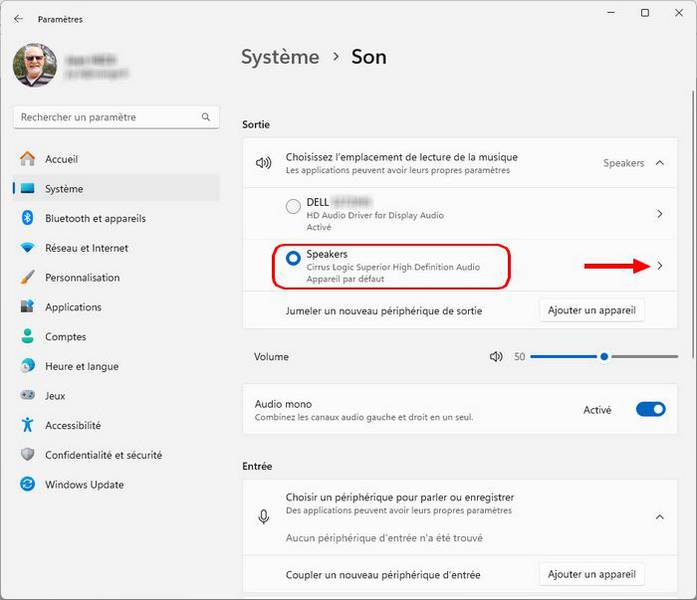
Task: Go back with the arrow icon
Action: [18, 19]
